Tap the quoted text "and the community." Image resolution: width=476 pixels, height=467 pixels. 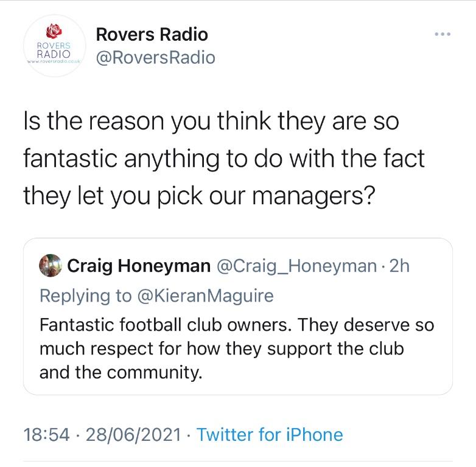[121, 372]
